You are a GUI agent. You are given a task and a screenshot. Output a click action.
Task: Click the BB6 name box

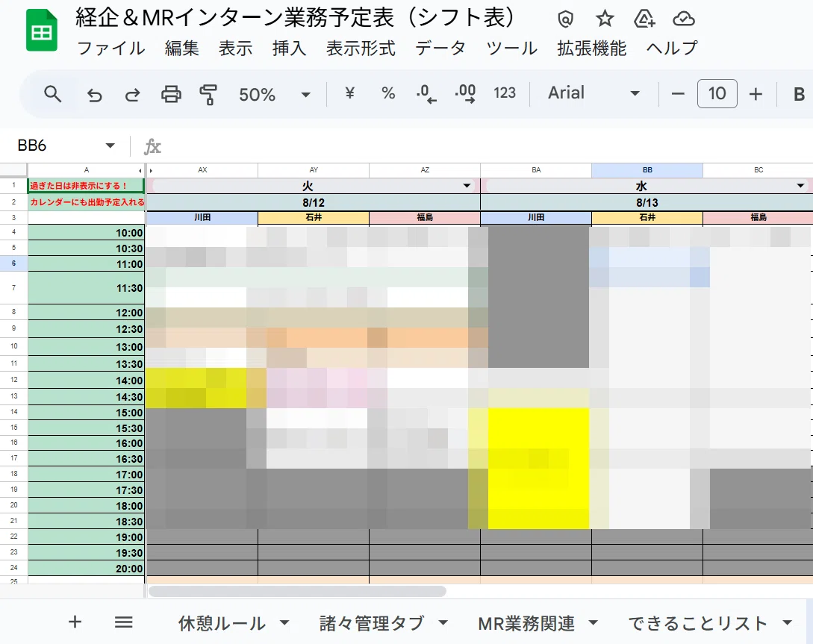(x=66, y=146)
